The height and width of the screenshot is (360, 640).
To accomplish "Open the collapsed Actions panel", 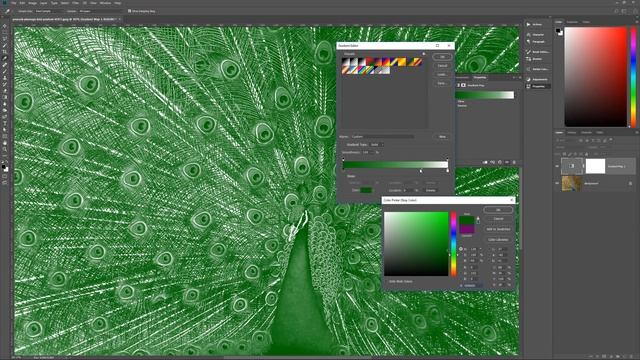I will (x=535, y=24).
